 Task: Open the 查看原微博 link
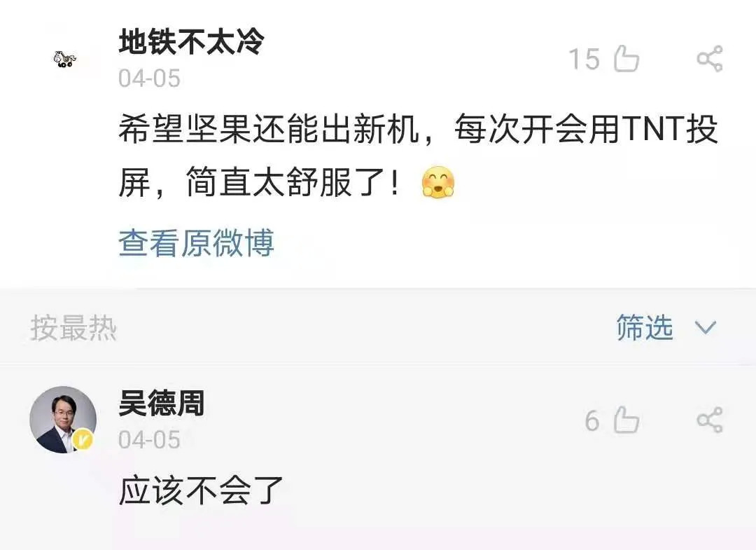pyautogui.click(x=196, y=242)
